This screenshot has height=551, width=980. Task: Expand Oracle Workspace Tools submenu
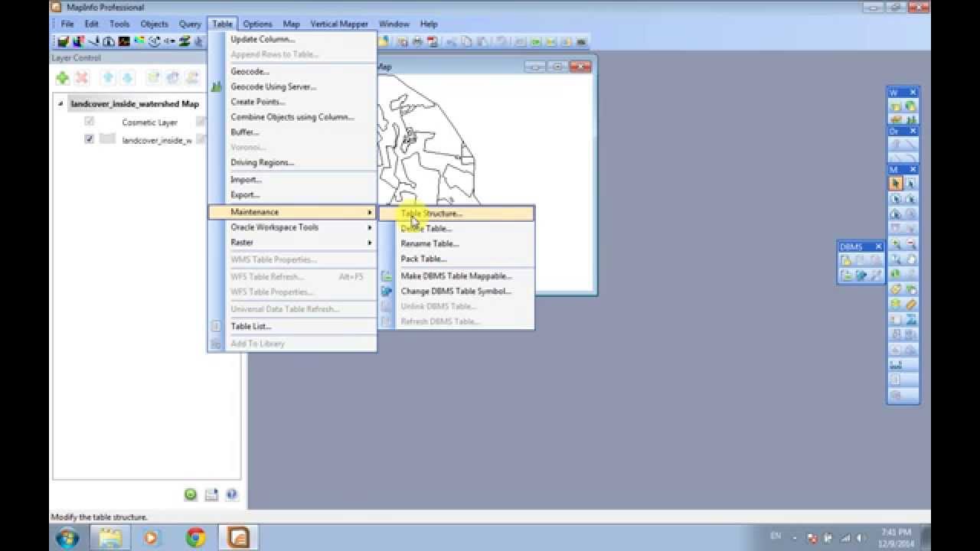[292, 227]
